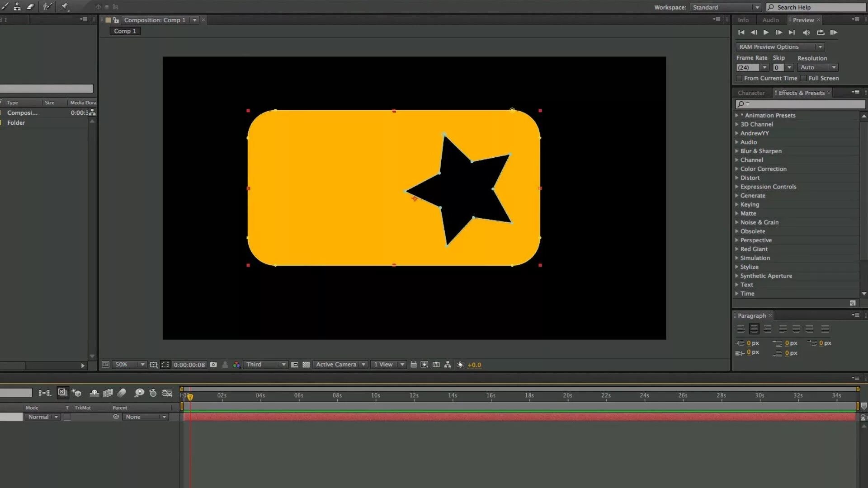Click the Brainstorm icon in timeline

tap(139, 393)
